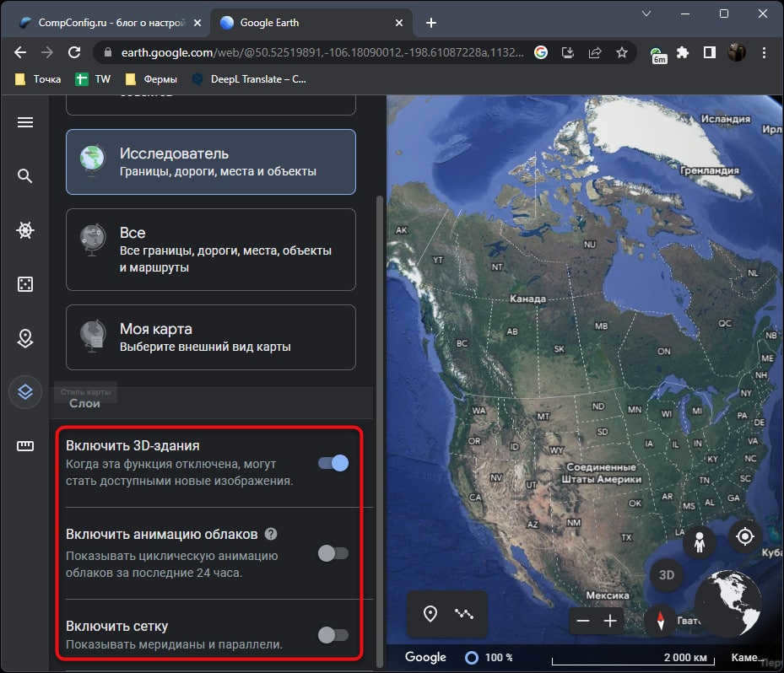Open the user profile avatar
The image size is (784, 673).
tap(737, 52)
